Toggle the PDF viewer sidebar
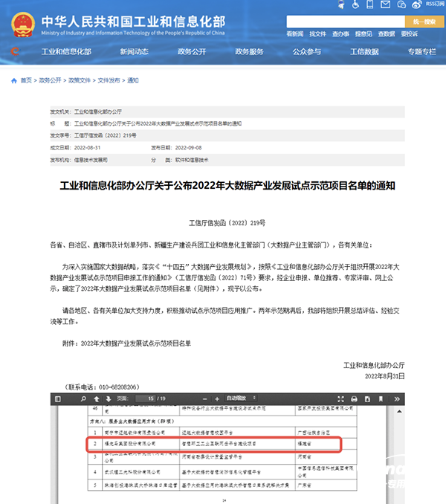The height and width of the screenshot is (504, 446). (58, 399)
